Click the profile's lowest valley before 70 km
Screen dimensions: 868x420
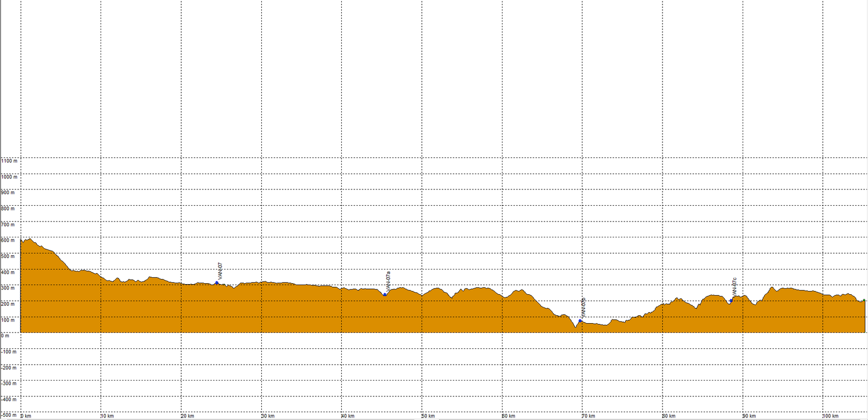pyautogui.click(x=575, y=328)
